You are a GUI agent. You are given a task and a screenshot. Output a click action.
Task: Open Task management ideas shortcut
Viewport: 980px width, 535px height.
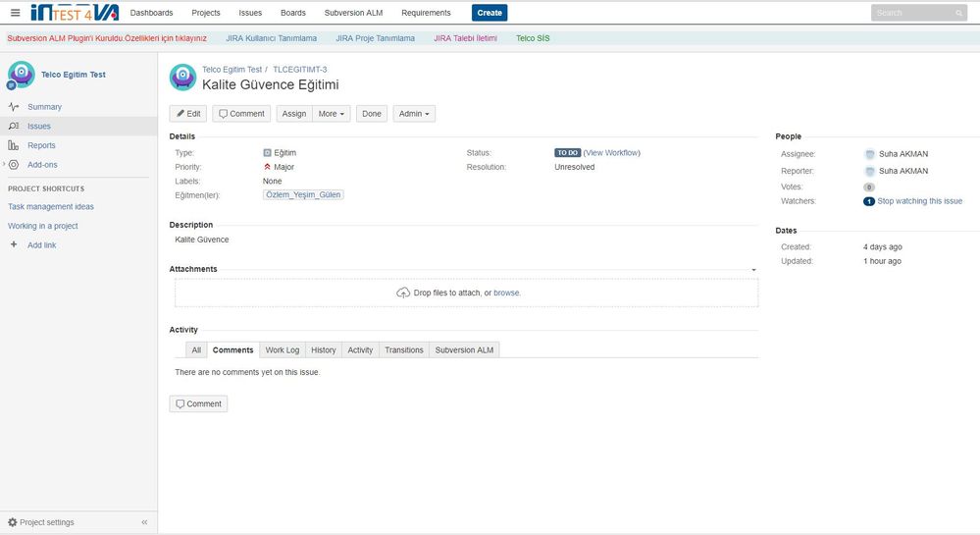click(x=51, y=206)
